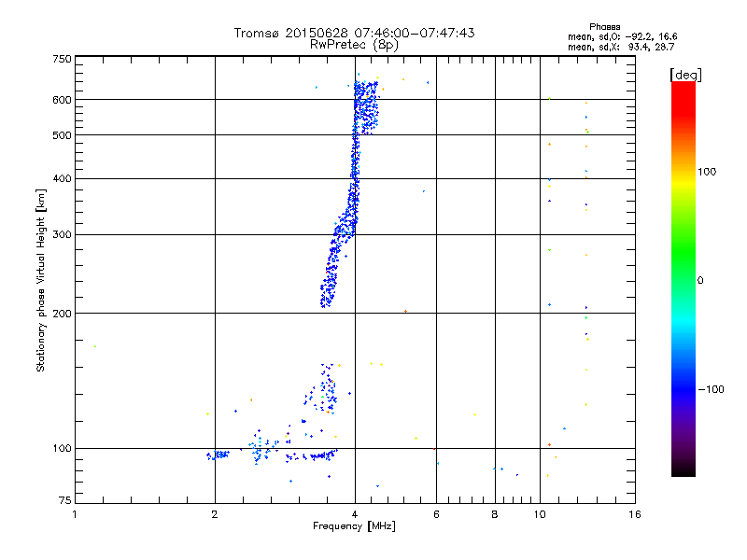Click the blue E-layer echo cluster near 2 MHz
This screenshot has width=747, height=560.
(218, 455)
